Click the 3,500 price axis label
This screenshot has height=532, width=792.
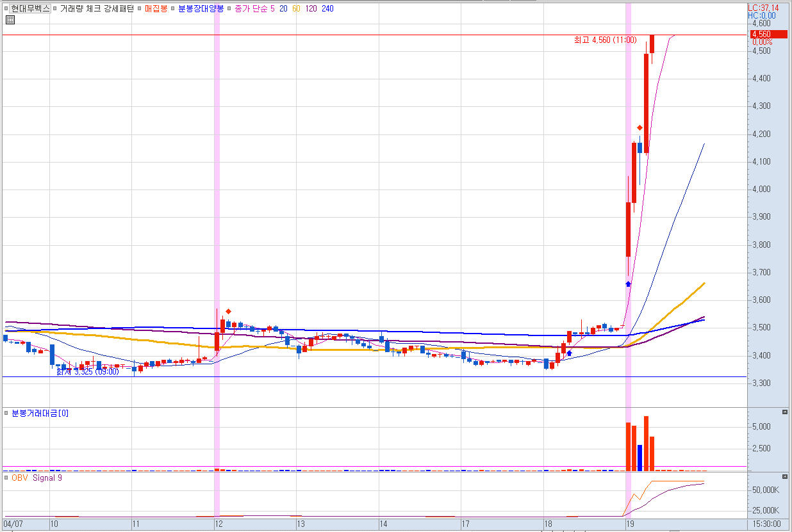pyautogui.click(x=761, y=328)
